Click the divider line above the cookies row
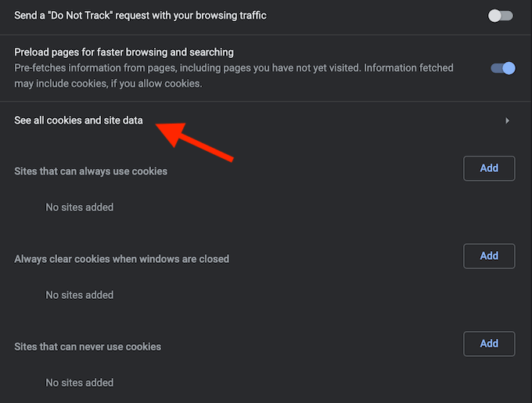 (266, 102)
